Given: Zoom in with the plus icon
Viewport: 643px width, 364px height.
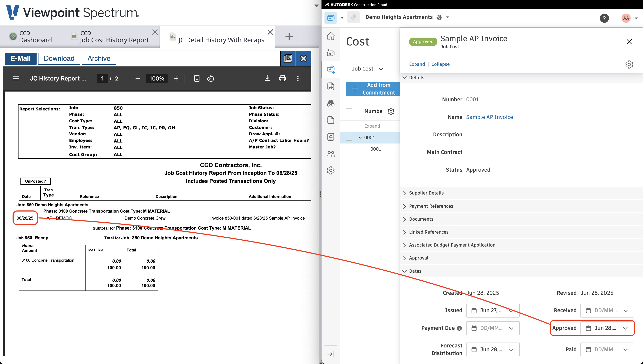Looking at the screenshot, I should 176,79.
